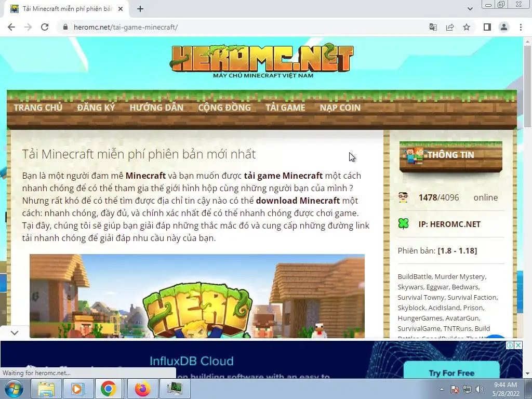Open the CỘNG ĐỒNG menu item

(224, 108)
